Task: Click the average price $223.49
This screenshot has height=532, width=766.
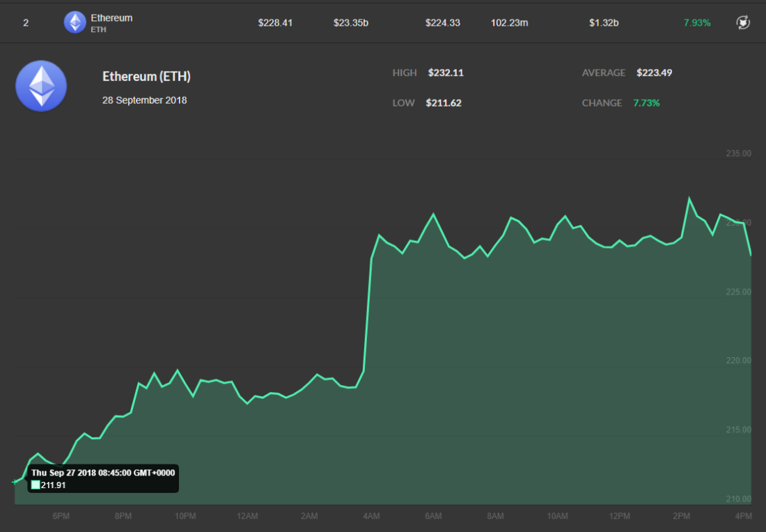Action: click(654, 73)
